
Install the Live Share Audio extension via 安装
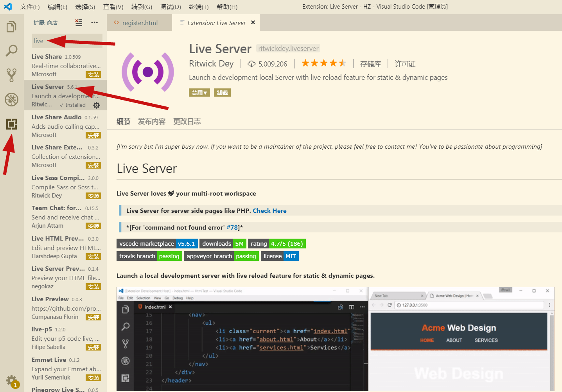coord(93,135)
